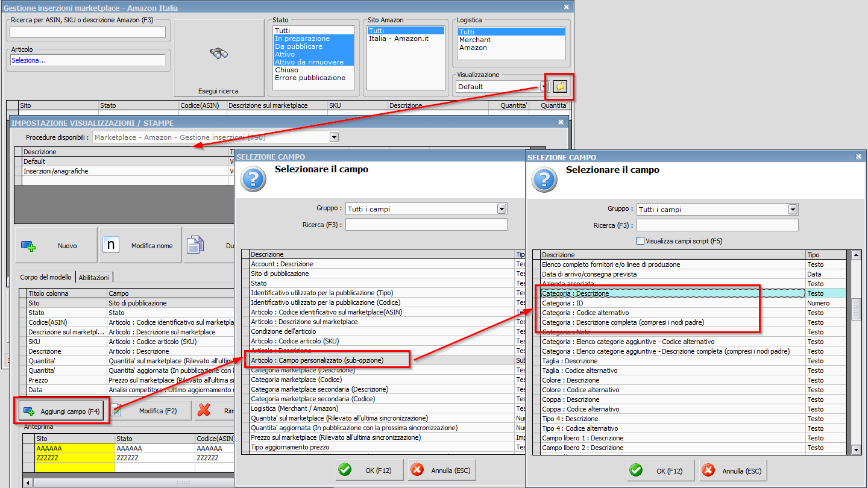The height and width of the screenshot is (488, 868).
Task: Switch to the Abilitazioni tab
Action: pyautogui.click(x=94, y=278)
